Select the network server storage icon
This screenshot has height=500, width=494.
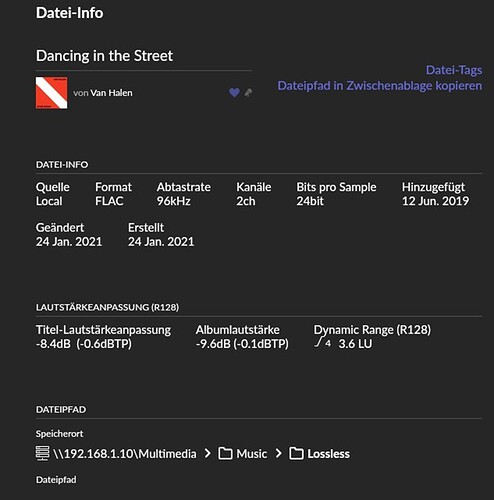(x=42, y=453)
